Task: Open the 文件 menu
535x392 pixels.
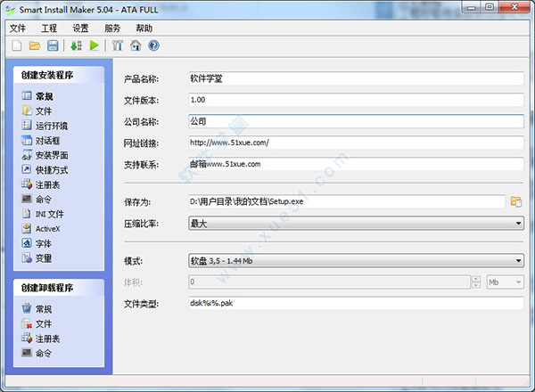Action: click(x=18, y=28)
